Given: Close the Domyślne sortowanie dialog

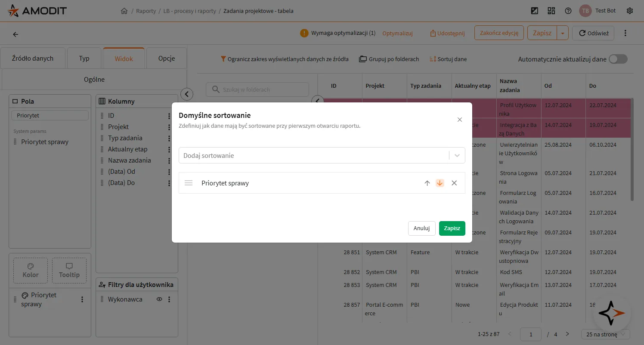Looking at the screenshot, I should 460,120.
